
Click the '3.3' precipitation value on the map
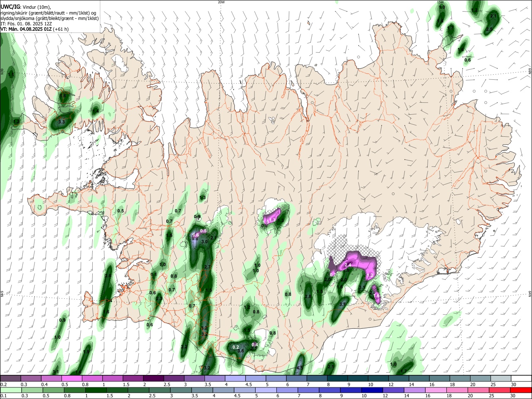point(62,122)
